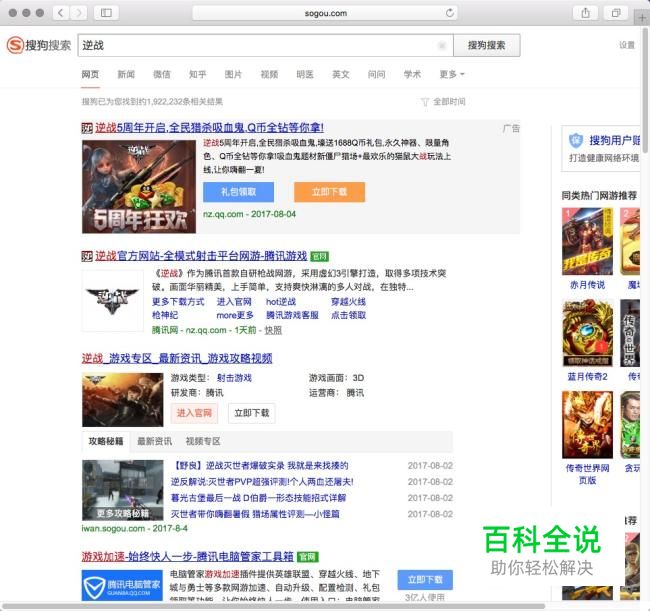The height and width of the screenshot is (611, 650).
Task: Open the 更多下载方式 sublink
Action: 178,302
